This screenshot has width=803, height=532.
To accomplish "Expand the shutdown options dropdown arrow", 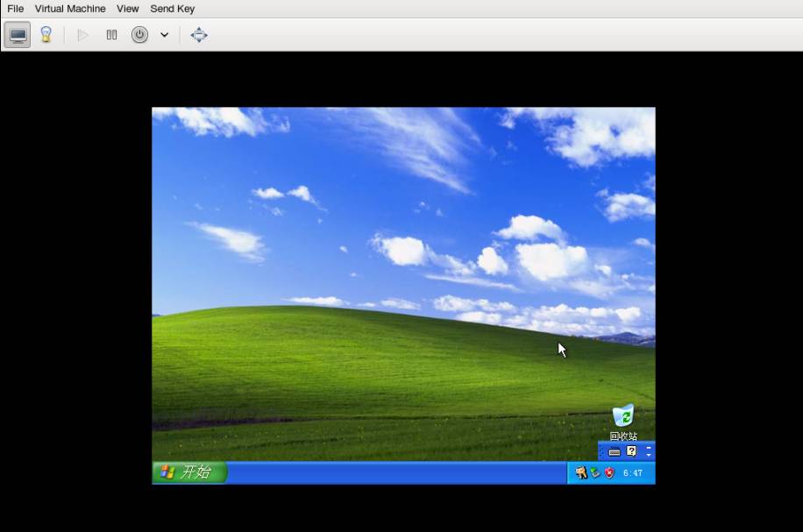I will [164, 35].
